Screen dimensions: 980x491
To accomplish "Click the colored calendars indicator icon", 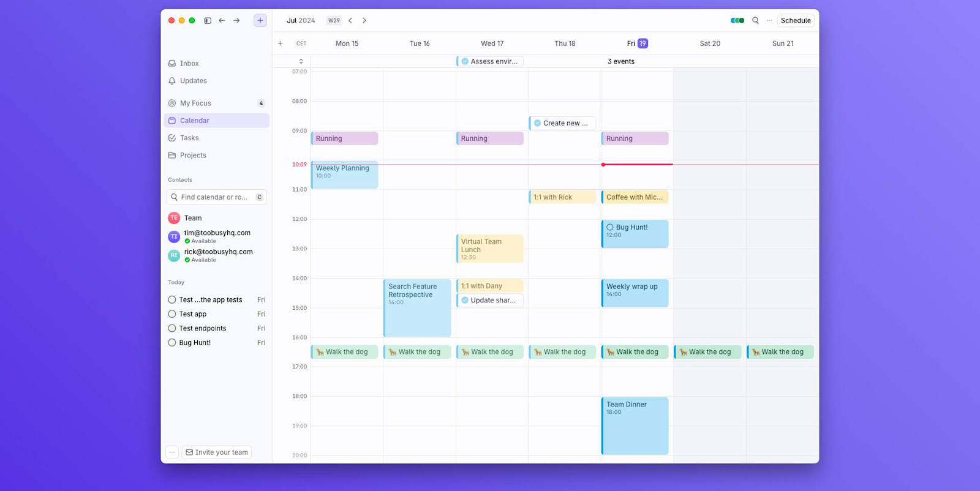I will pyautogui.click(x=737, y=20).
